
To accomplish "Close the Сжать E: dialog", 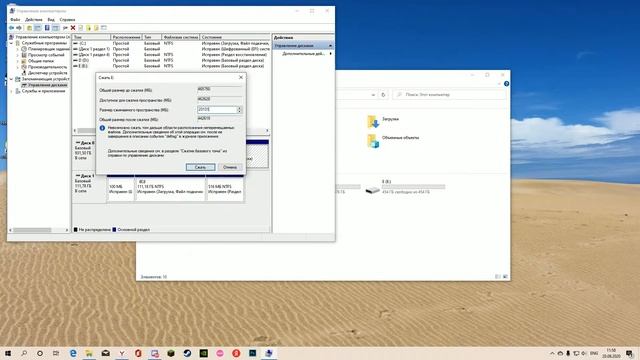I will 241,77.
